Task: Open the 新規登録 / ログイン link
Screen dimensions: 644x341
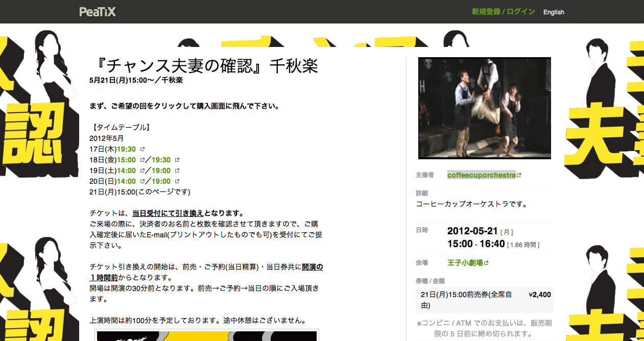Action: 503,12
